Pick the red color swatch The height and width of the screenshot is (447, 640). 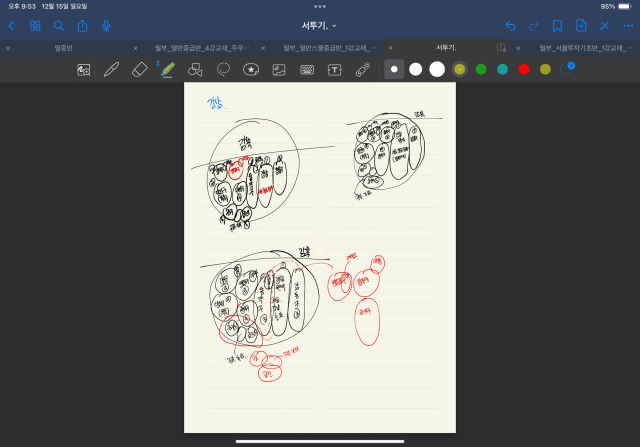(524, 69)
